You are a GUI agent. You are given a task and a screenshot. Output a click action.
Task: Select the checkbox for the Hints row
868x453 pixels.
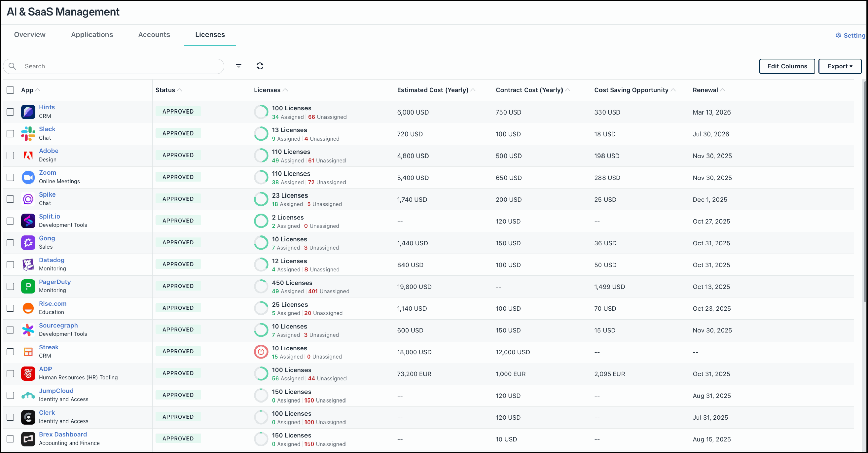[x=10, y=112]
